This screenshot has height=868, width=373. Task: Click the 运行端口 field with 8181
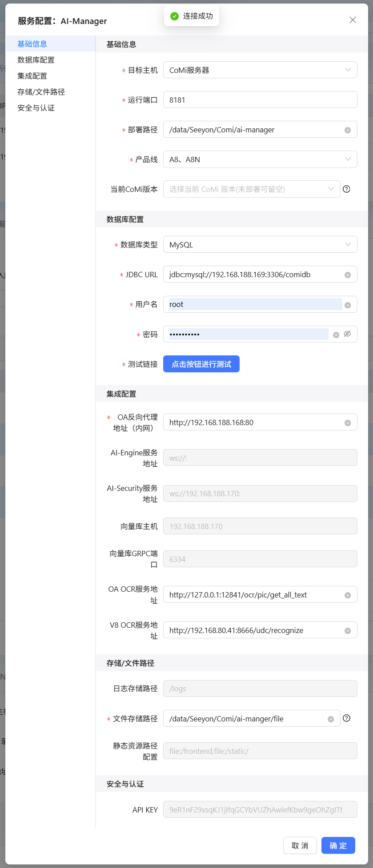tap(260, 100)
